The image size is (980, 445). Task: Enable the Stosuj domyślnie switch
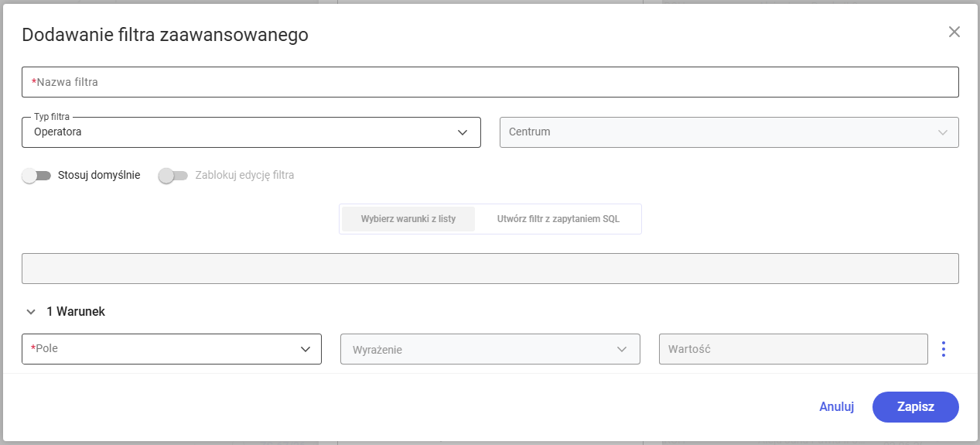point(37,176)
